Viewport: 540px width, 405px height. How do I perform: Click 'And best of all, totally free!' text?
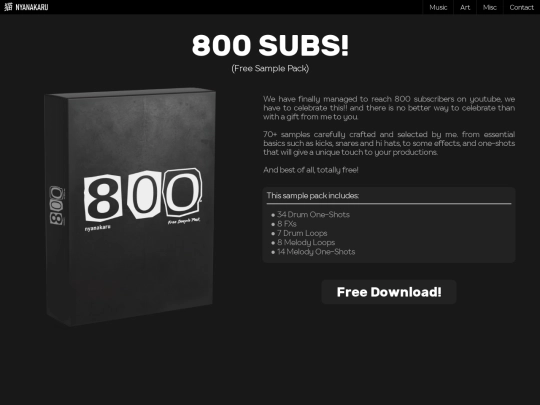click(x=311, y=170)
